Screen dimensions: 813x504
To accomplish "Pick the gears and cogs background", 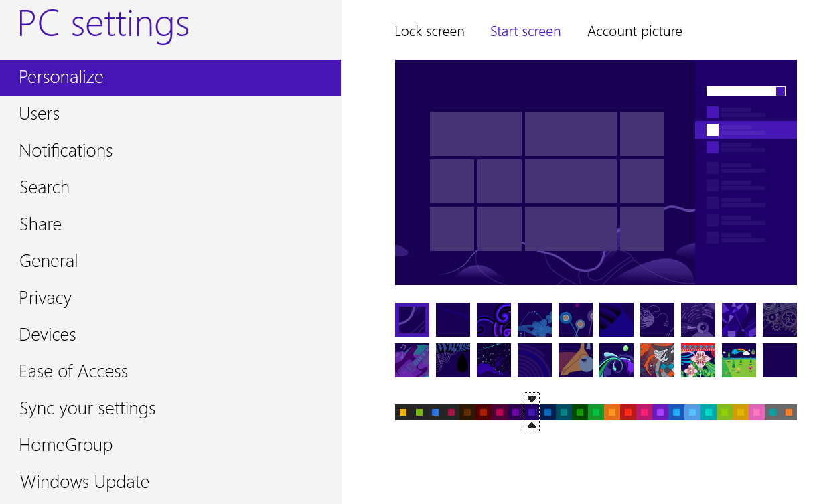I will [x=780, y=319].
